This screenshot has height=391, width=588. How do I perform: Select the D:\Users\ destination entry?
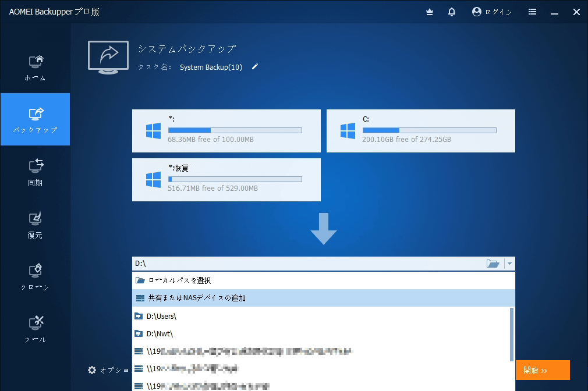[321, 317]
